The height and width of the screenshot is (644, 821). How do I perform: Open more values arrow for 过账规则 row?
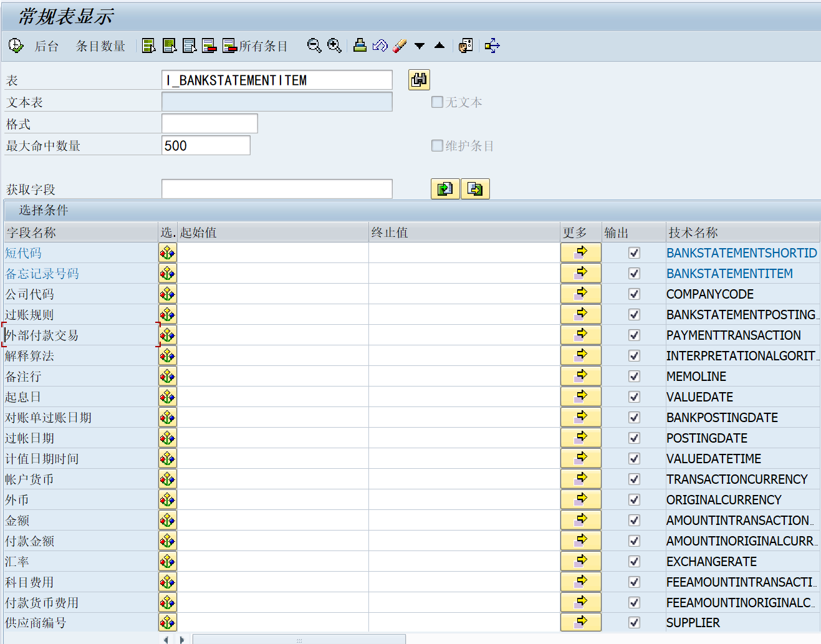(x=581, y=314)
